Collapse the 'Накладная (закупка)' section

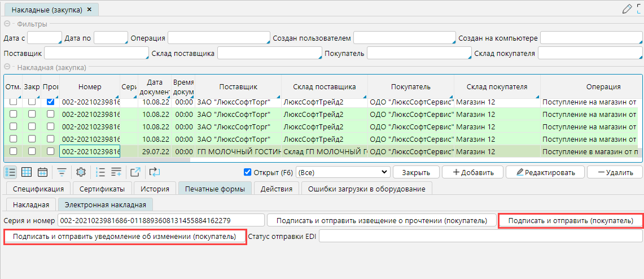coord(7,67)
